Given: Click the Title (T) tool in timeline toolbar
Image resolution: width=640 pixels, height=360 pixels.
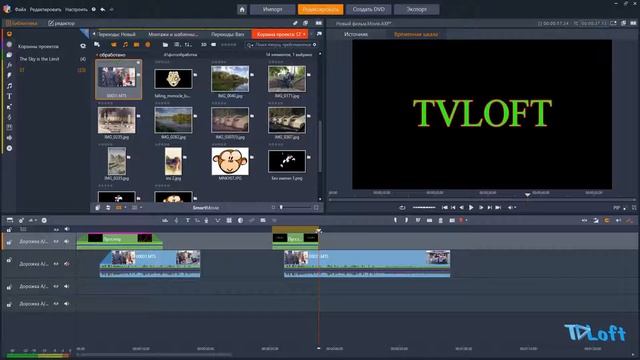Looking at the screenshot, I should (x=187, y=220).
